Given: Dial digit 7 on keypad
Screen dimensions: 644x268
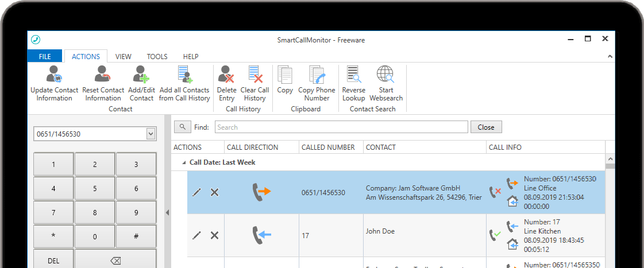Looking at the screenshot, I should tap(53, 212).
